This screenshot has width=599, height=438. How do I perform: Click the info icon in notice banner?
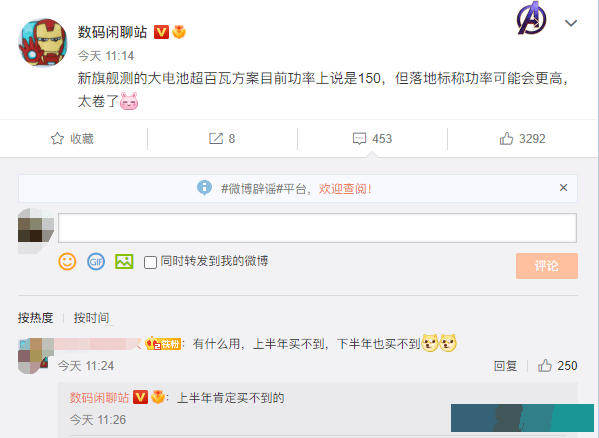(204, 187)
